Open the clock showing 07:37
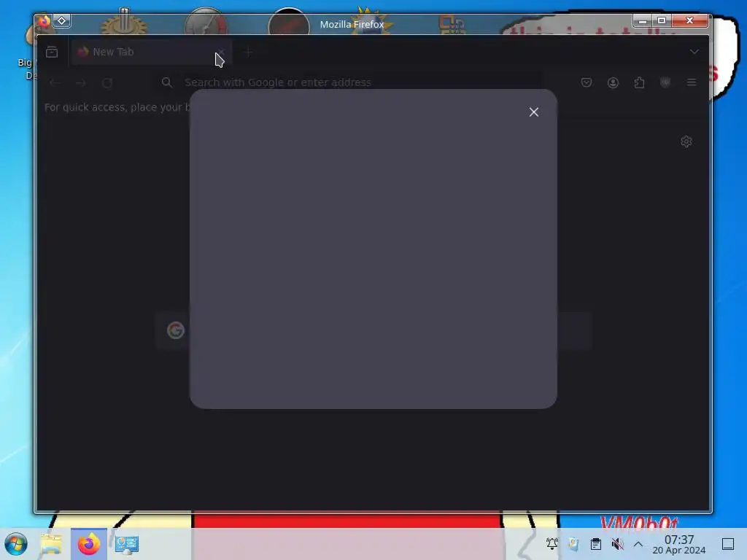The height and width of the screenshot is (560, 747). click(x=679, y=544)
